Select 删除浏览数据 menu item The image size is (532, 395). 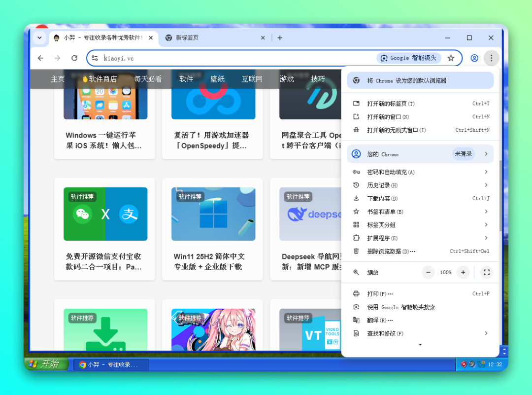click(420, 251)
